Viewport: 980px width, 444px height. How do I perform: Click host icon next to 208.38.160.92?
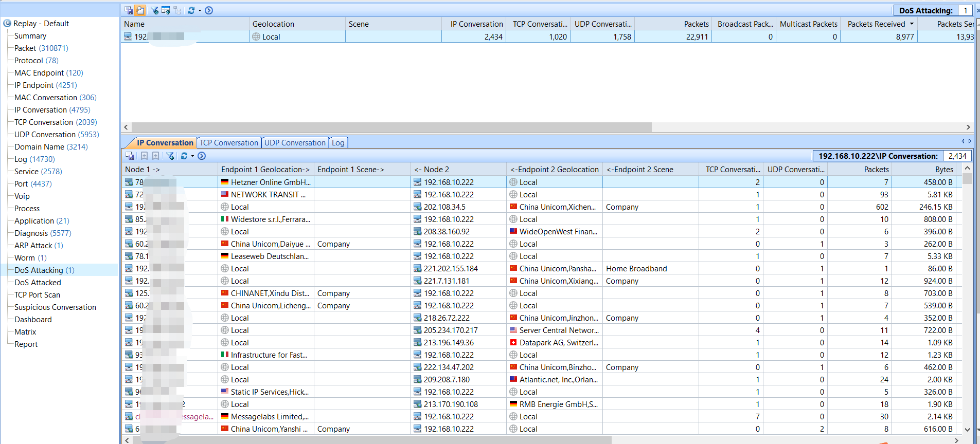[418, 231]
